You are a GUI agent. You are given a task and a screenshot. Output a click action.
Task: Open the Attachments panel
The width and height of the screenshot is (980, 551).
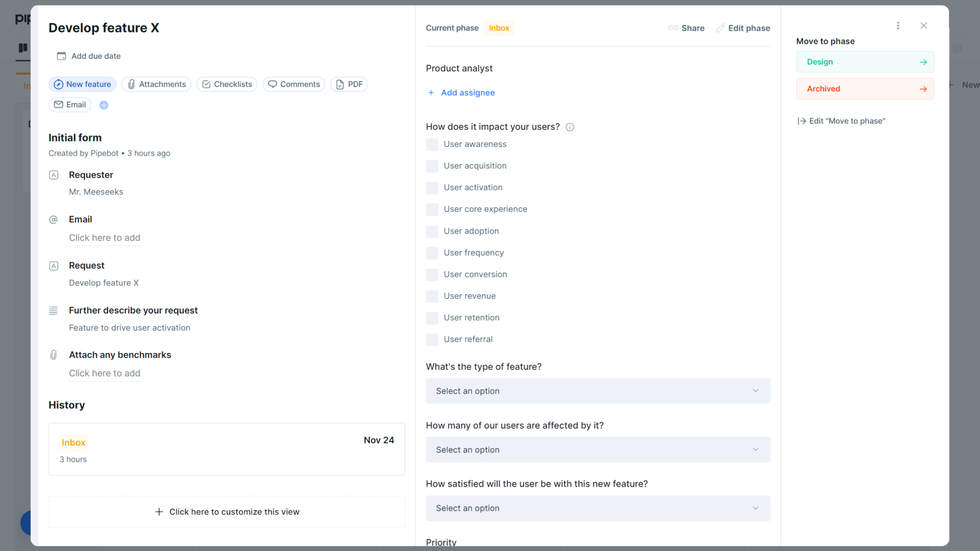(x=156, y=84)
